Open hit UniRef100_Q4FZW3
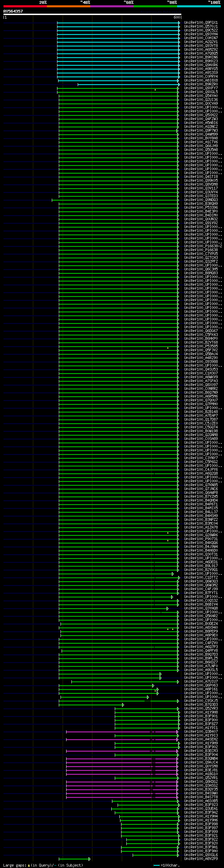This screenshot has height=868, width=224. [x=201, y=119]
